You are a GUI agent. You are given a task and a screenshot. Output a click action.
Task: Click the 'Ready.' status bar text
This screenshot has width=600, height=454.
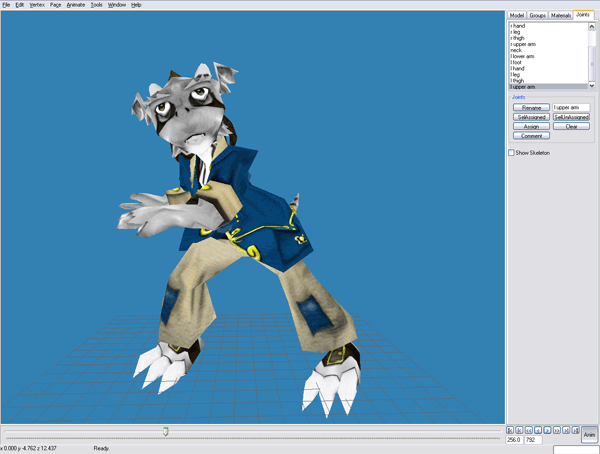coord(101,448)
